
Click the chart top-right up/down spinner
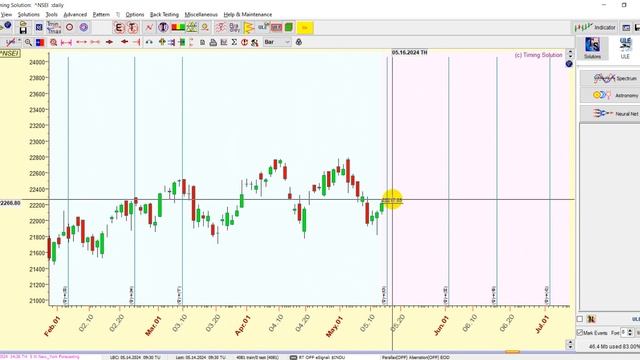570,54
